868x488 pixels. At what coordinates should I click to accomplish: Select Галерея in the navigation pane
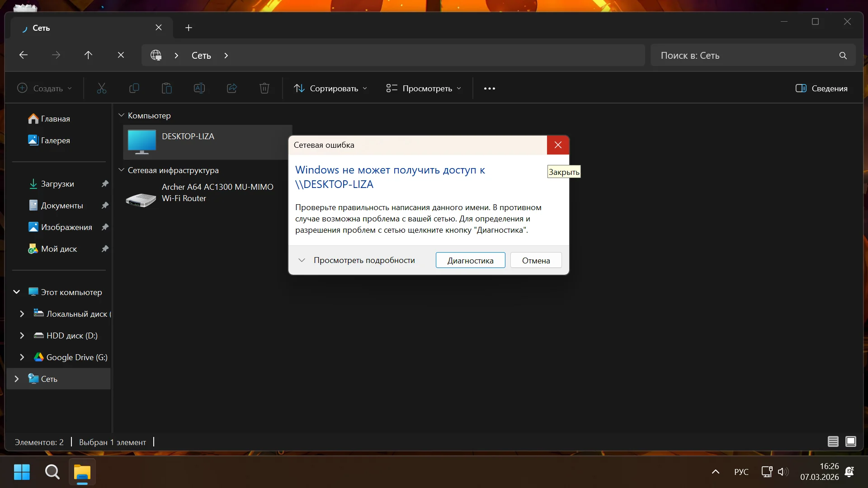[55, 141]
